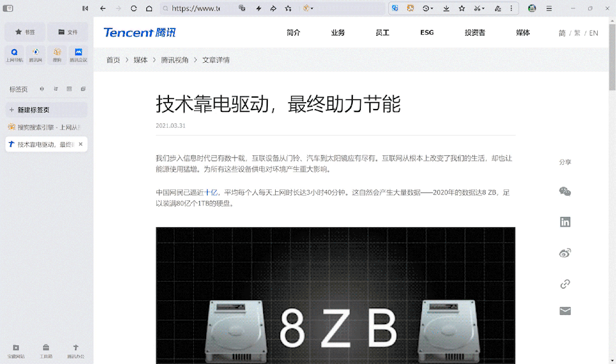
Task: Open the 书签 bookmarks panel button
Action: pyautogui.click(x=25, y=32)
